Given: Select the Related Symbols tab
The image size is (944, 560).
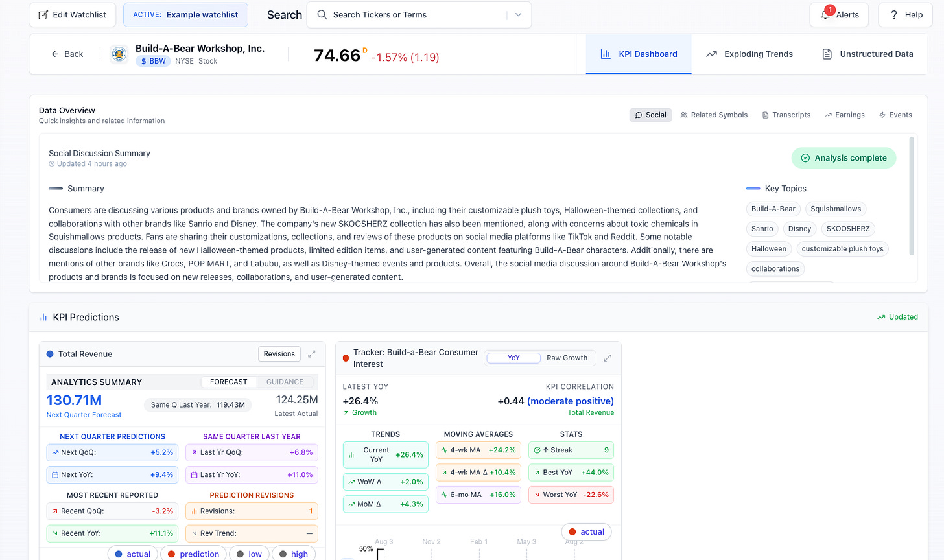Looking at the screenshot, I should [714, 115].
